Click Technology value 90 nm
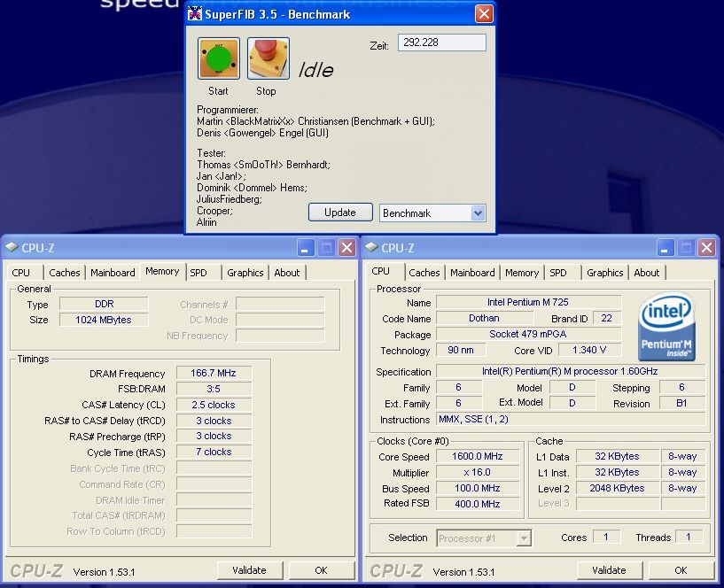The width and height of the screenshot is (724, 588). click(461, 350)
